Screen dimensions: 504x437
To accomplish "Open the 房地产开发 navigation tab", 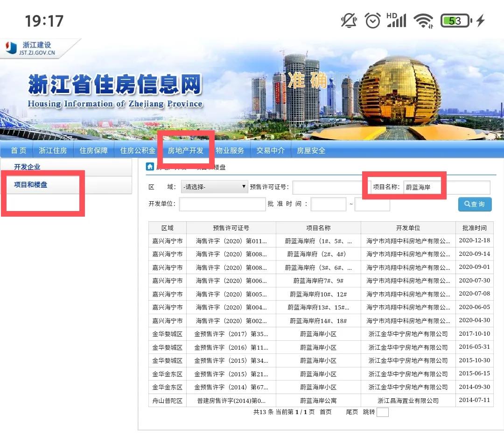I will point(185,150).
